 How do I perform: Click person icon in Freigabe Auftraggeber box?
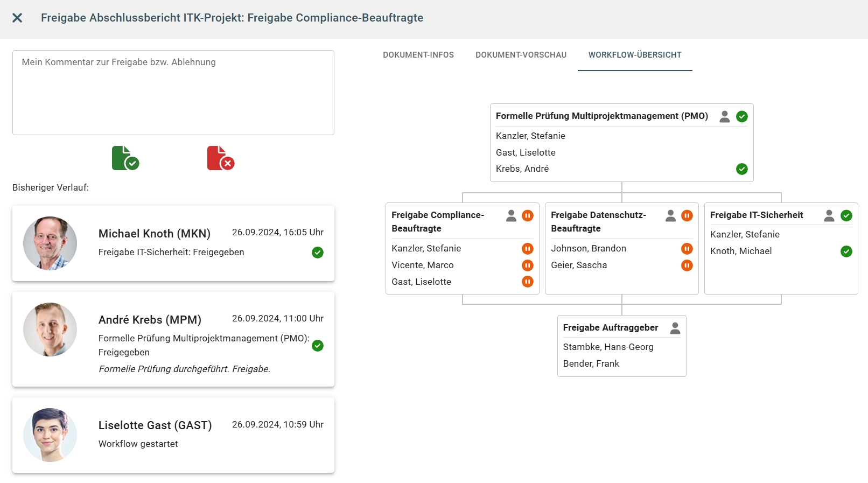pos(675,328)
